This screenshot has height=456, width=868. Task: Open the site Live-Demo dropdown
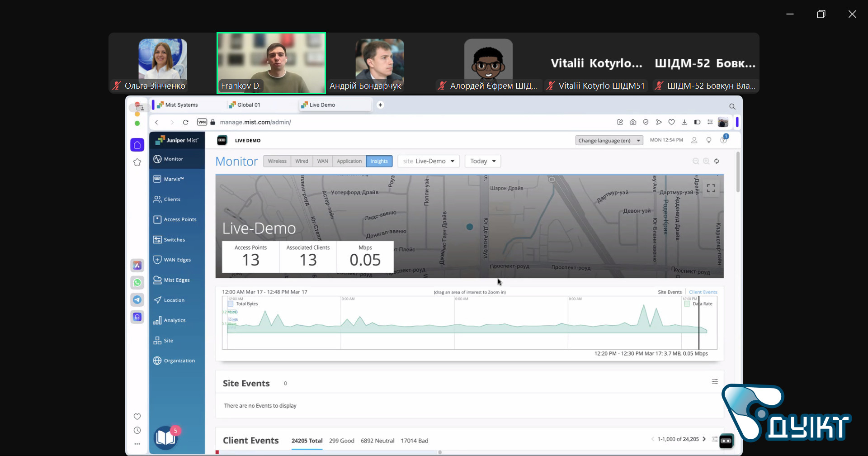click(x=429, y=161)
